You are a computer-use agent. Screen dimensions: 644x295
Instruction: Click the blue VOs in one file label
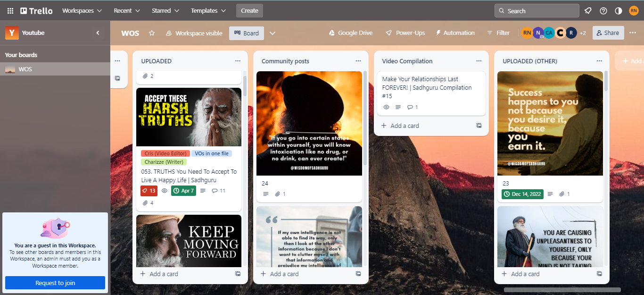pyautogui.click(x=212, y=153)
